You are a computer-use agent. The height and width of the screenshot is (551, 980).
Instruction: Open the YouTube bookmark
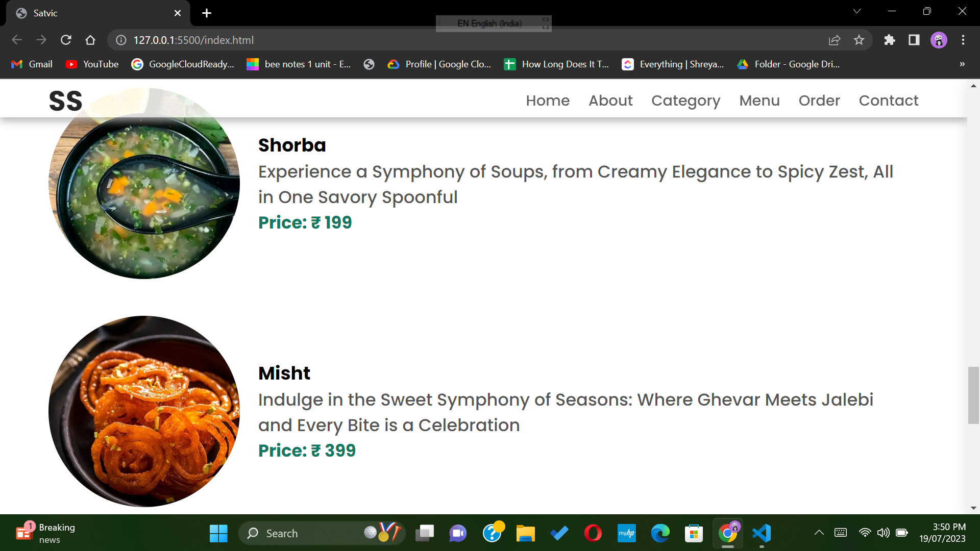click(x=92, y=64)
